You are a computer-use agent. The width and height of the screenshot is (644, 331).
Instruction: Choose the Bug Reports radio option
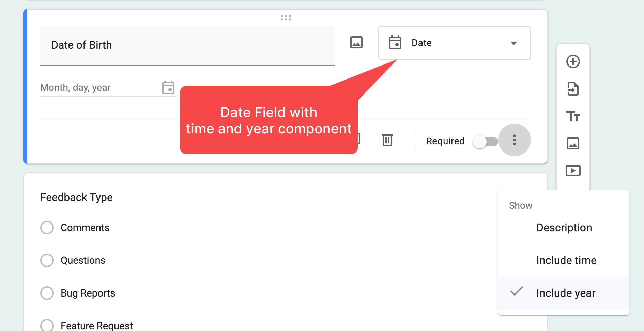click(47, 293)
